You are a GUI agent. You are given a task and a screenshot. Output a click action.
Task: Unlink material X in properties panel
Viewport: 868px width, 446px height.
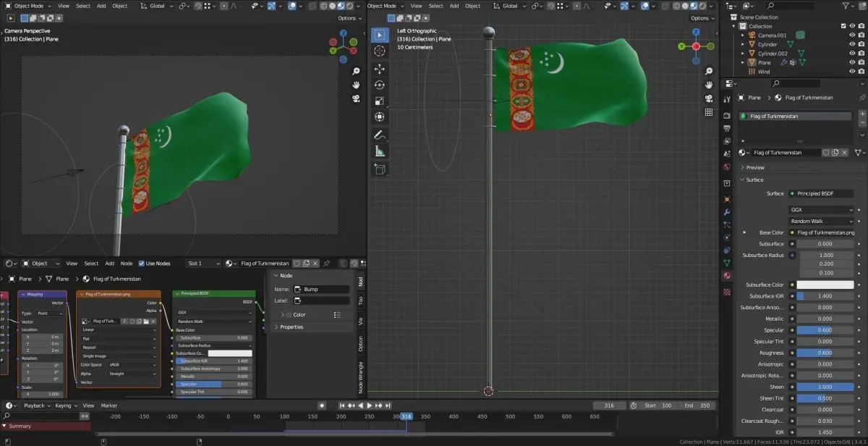[x=845, y=153]
